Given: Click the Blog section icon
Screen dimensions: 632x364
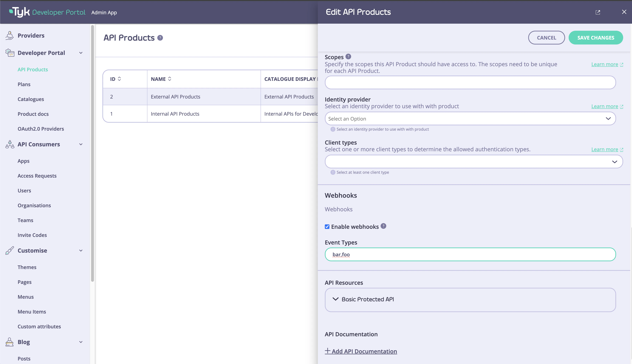Looking at the screenshot, I should coord(9,342).
